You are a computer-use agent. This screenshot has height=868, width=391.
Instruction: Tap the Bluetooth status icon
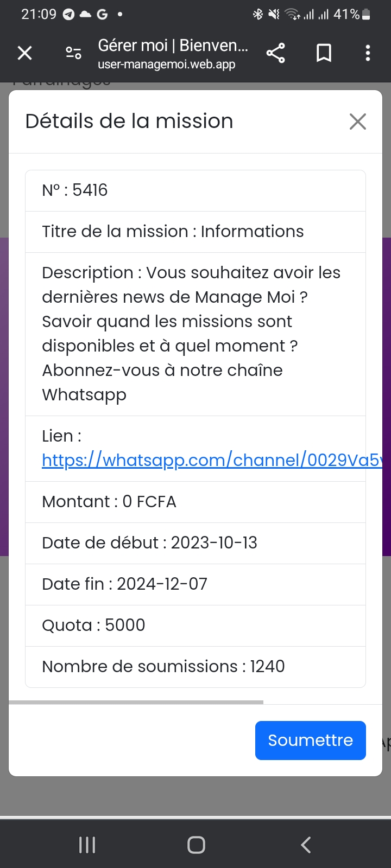click(257, 15)
